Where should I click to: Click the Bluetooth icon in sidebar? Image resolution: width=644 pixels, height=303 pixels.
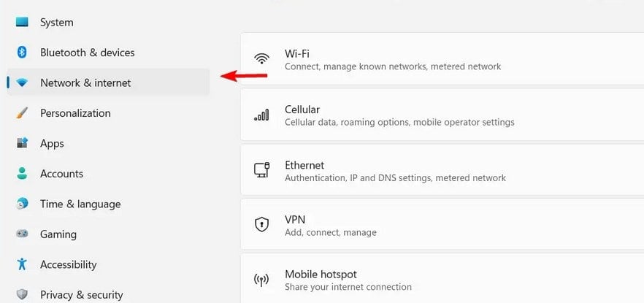tap(22, 52)
